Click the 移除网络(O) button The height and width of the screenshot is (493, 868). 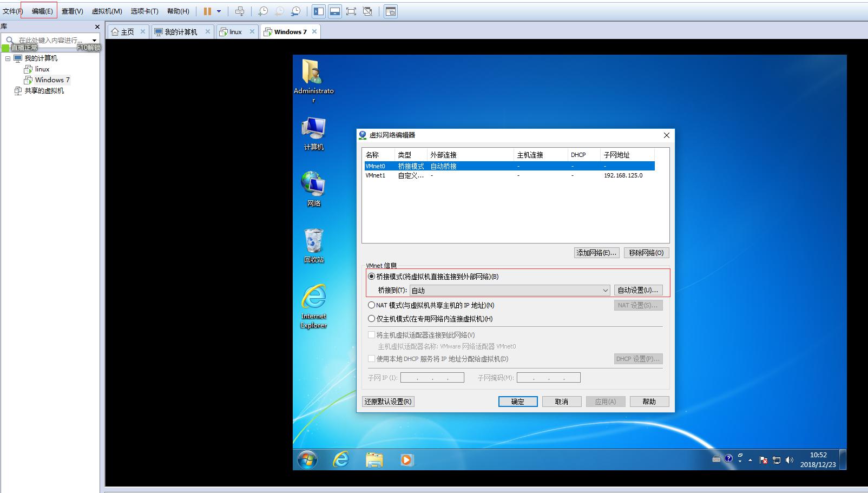(x=646, y=253)
